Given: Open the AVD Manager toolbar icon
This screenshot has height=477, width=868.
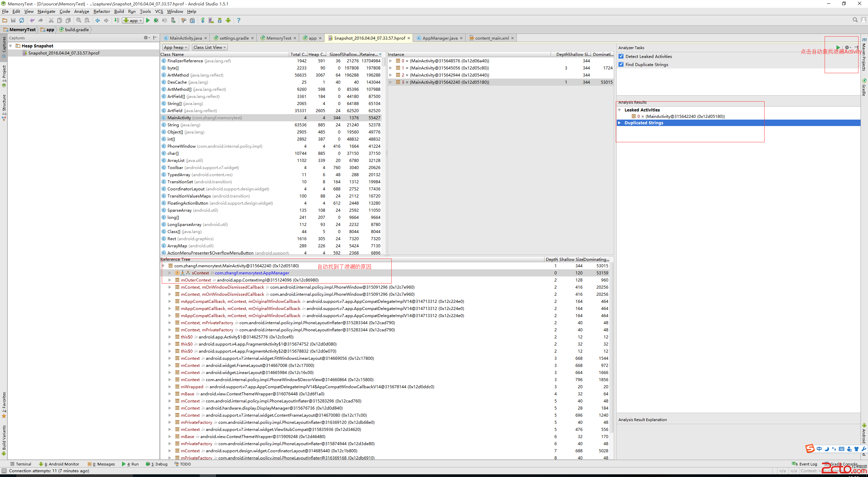Looking at the screenshot, I should click(x=211, y=20).
